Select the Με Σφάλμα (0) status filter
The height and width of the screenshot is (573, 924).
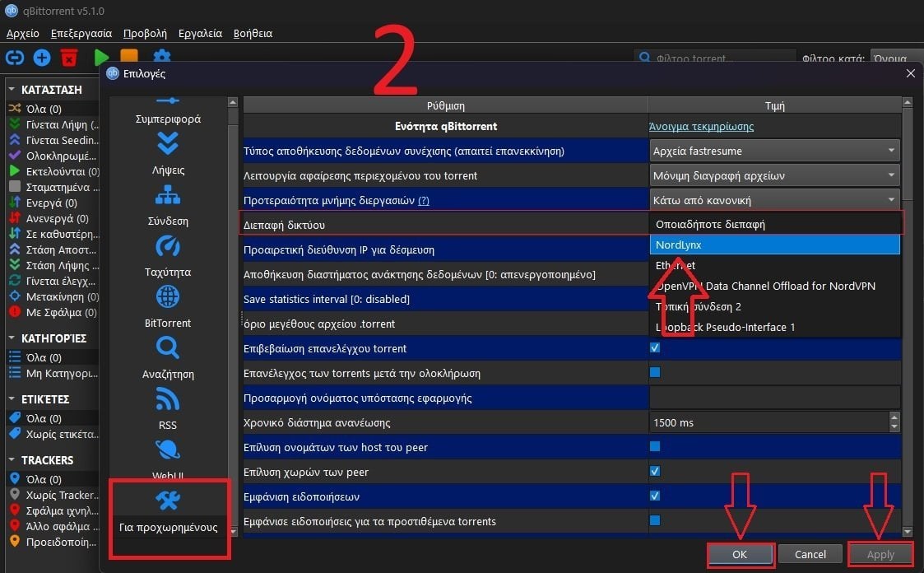(x=53, y=313)
